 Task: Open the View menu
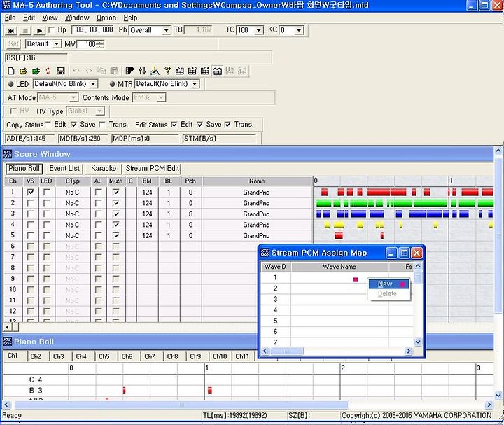pos(50,18)
